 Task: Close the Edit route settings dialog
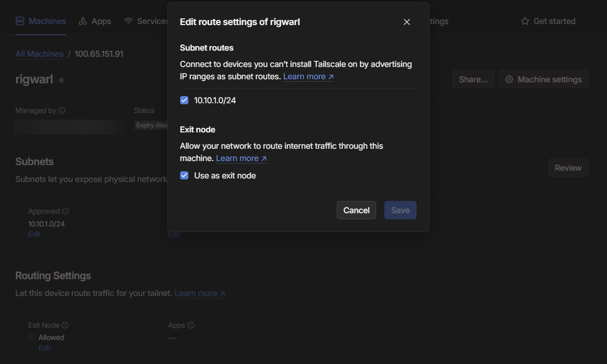407,22
